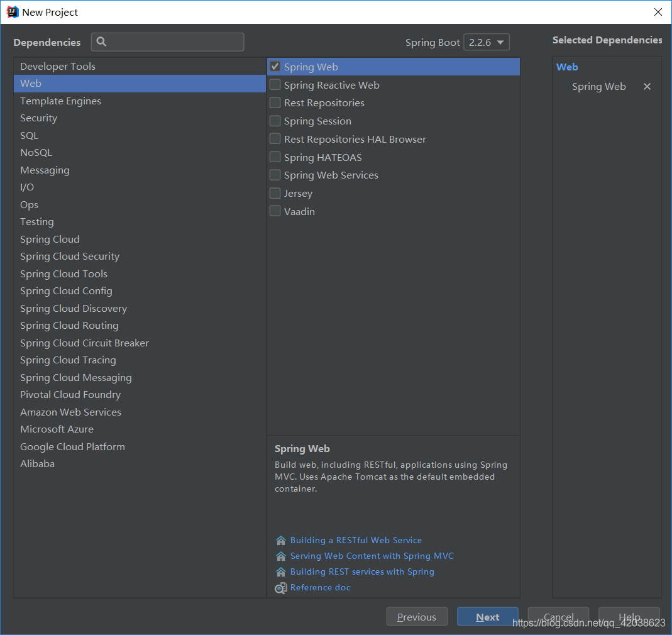
Task: Open Template Engines category
Action: (140, 101)
